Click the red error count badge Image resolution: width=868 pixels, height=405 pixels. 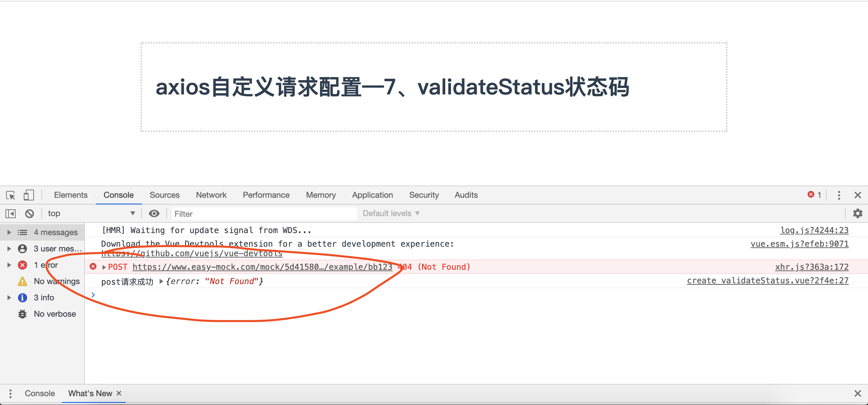point(814,195)
